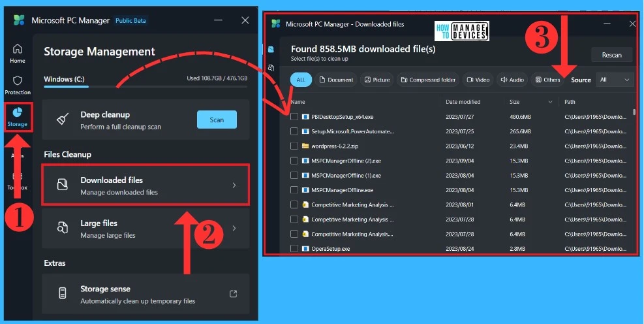Click the Path column header
Viewport: 644px width, 324px height.
pos(570,102)
